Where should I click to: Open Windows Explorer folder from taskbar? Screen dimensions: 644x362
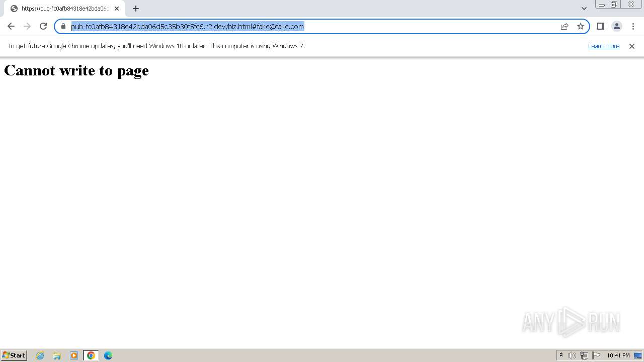(x=57, y=355)
